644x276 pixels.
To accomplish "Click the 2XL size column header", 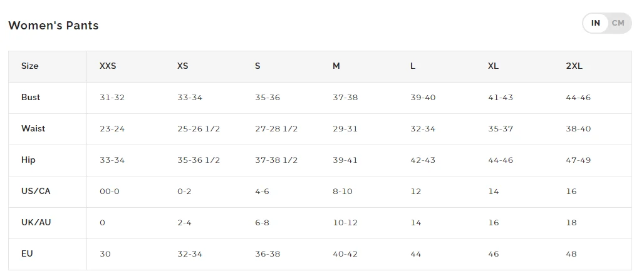I will (x=574, y=66).
